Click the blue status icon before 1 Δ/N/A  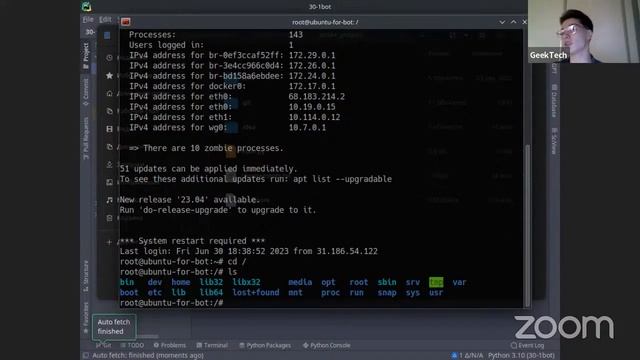coord(454,356)
